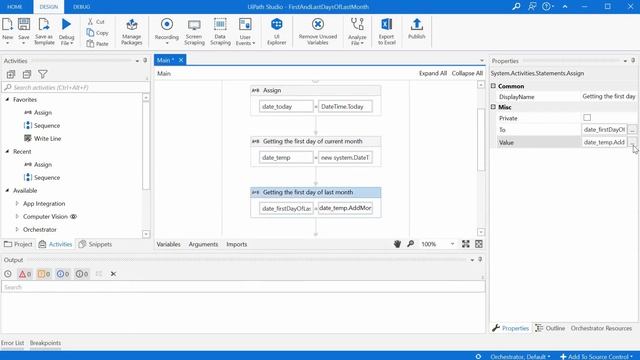
Task: Click Expand All in designer
Action: click(x=433, y=73)
